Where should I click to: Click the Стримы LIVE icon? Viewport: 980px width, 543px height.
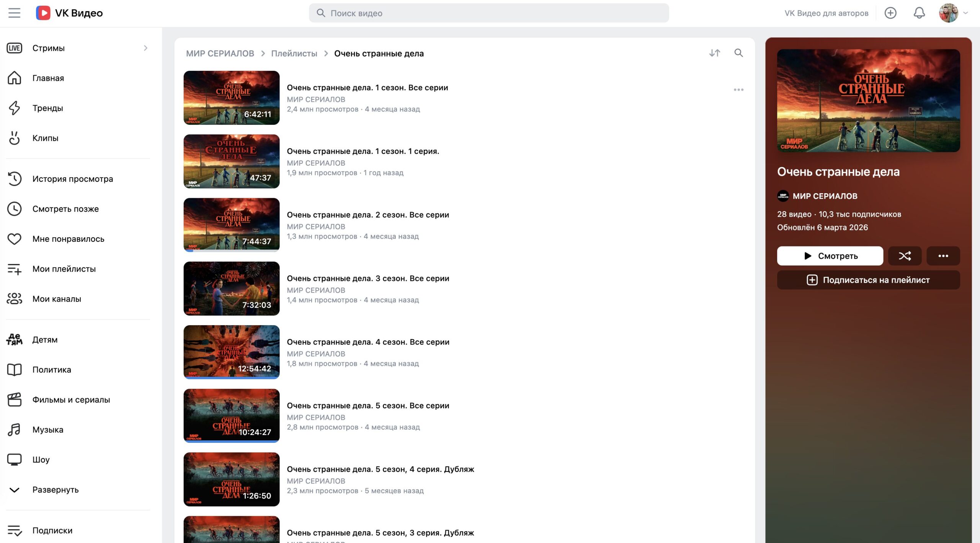pyautogui.click(x=14, y=48)
